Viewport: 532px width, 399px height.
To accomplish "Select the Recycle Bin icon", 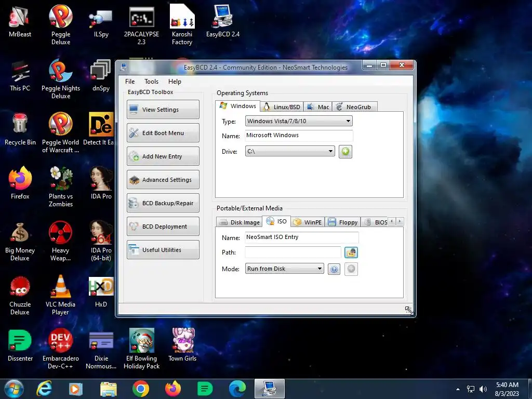I will tap(20, 129).
